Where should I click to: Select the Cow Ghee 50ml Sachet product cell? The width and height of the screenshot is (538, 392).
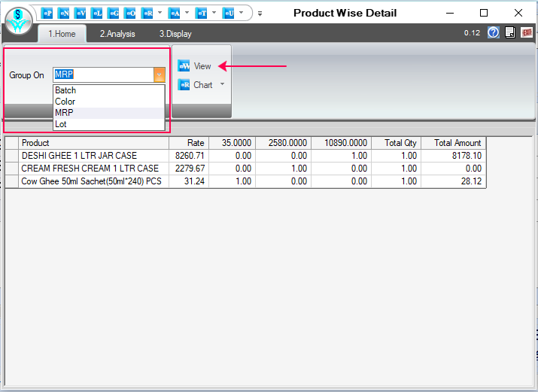[93, 181]
